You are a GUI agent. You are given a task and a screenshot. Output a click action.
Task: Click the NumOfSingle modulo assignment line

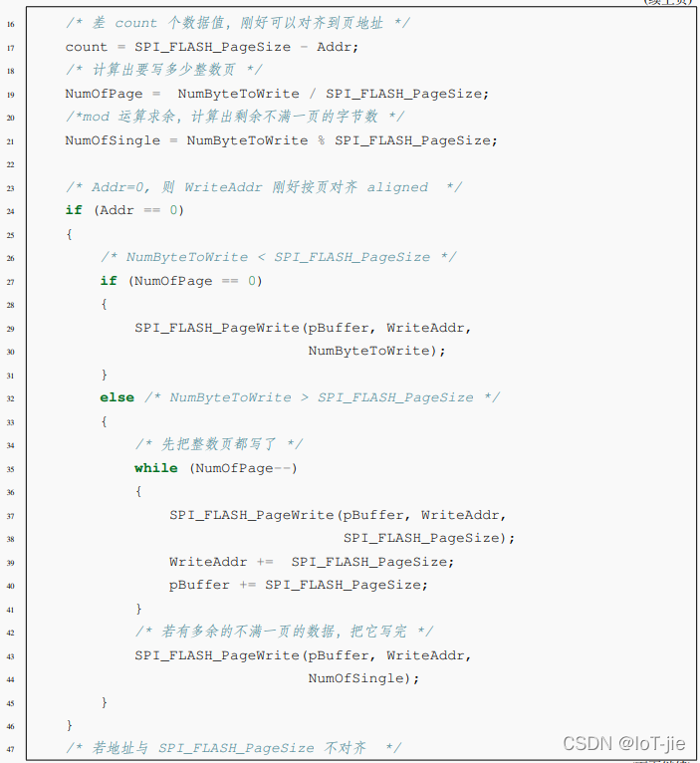tap(281, 140)
